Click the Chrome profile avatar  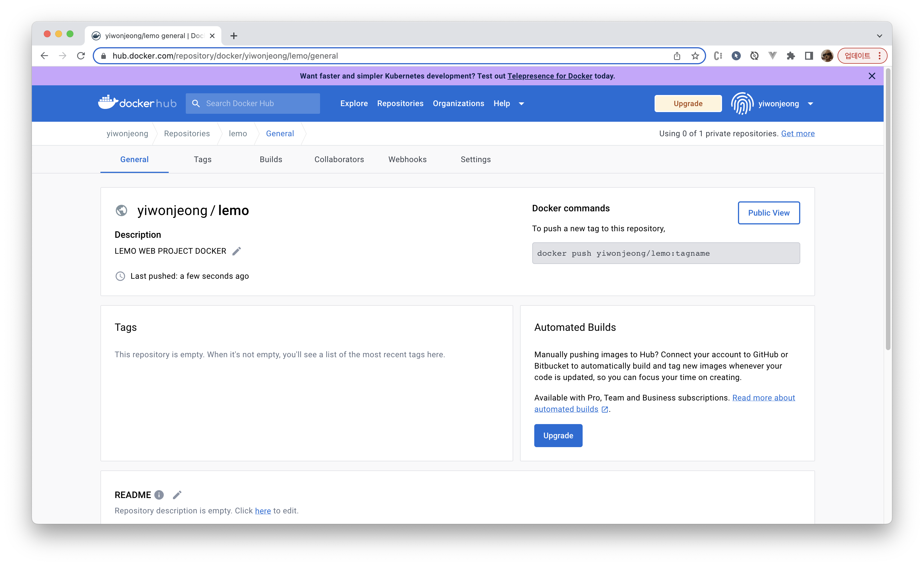[827, 56]
